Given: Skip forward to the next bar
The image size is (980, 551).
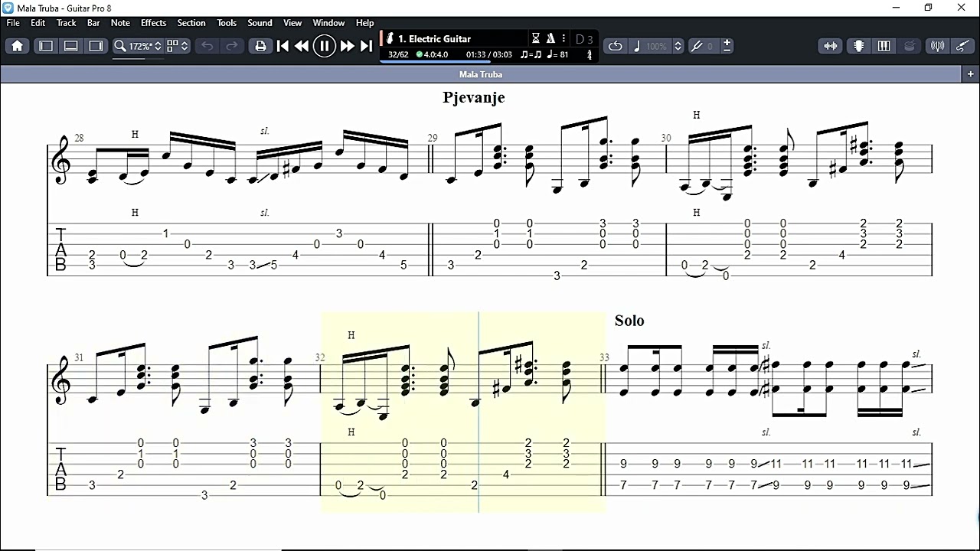Looking at the screenshot, I should click(348, 46).
